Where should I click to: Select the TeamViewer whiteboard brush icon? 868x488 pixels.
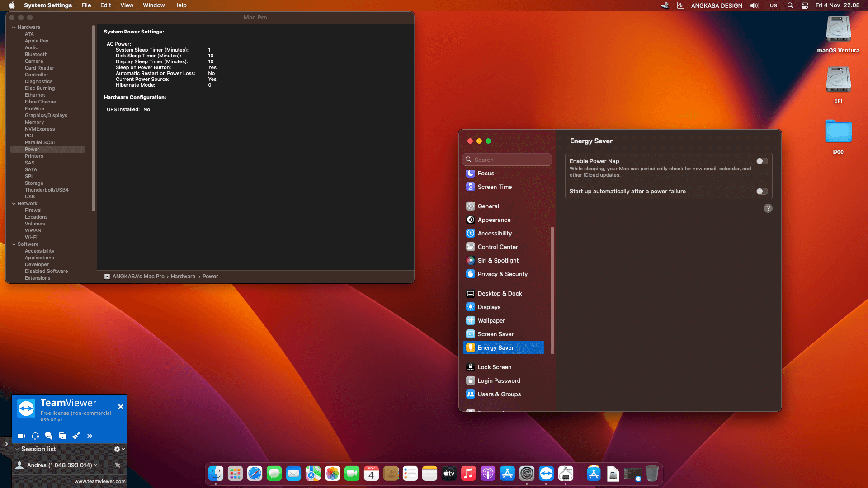[76, 436]
